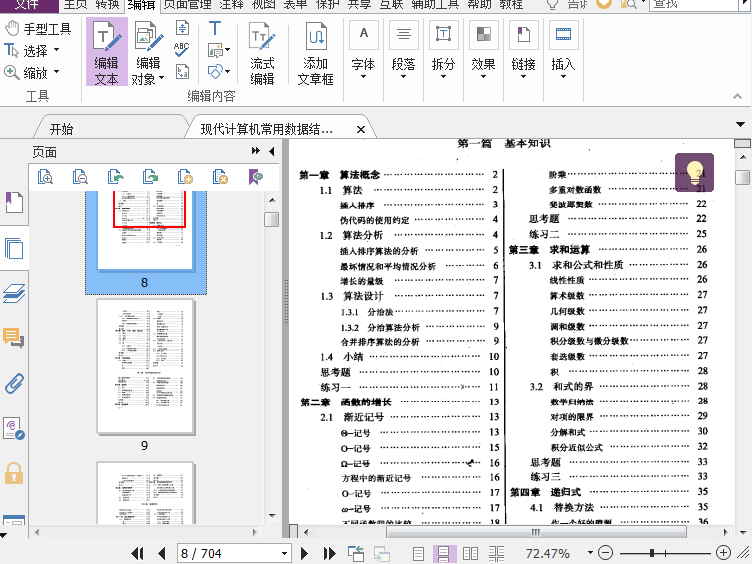Enable single page view mode
The width and height of the screenshot is (752, 564).
pyautogui.click(x=418, y=554)
